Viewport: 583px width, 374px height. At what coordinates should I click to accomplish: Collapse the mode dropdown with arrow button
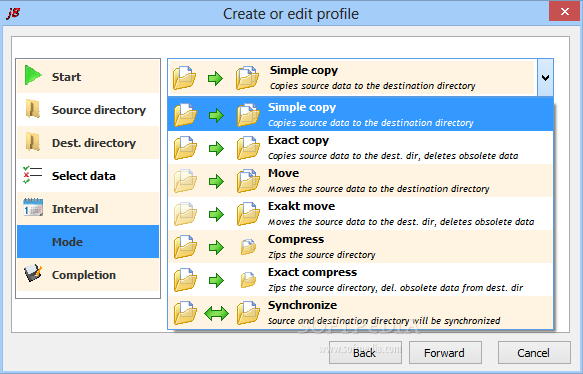[x=545, y=78]
